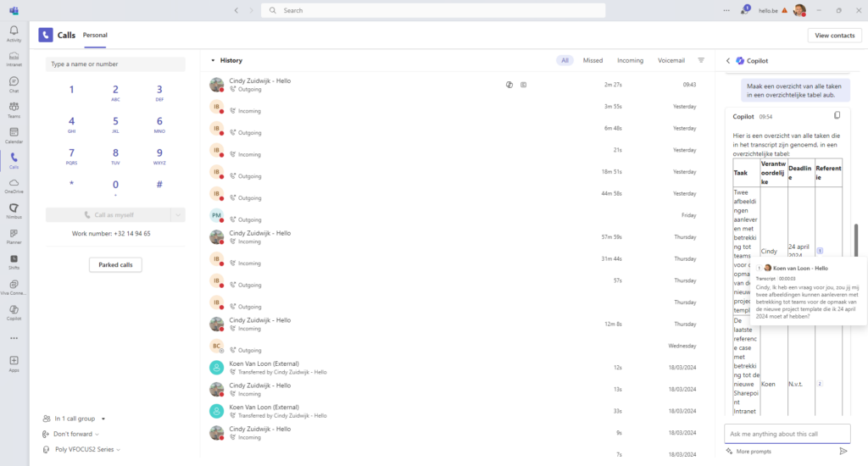This screenshot has width=868, height=466.
Task: Open the notifications bell in title bar
Action: (744, 10)
